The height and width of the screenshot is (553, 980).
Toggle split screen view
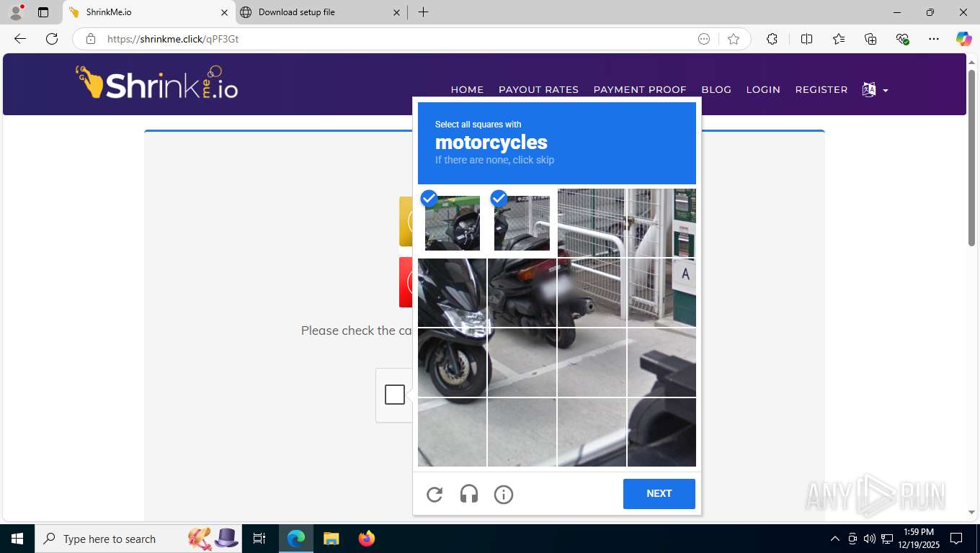tap(807, 39)
